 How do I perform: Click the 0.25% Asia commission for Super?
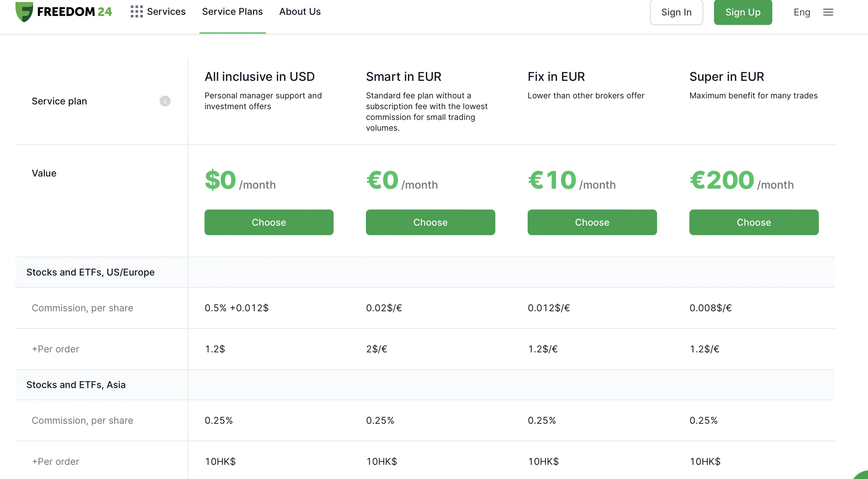704,420
